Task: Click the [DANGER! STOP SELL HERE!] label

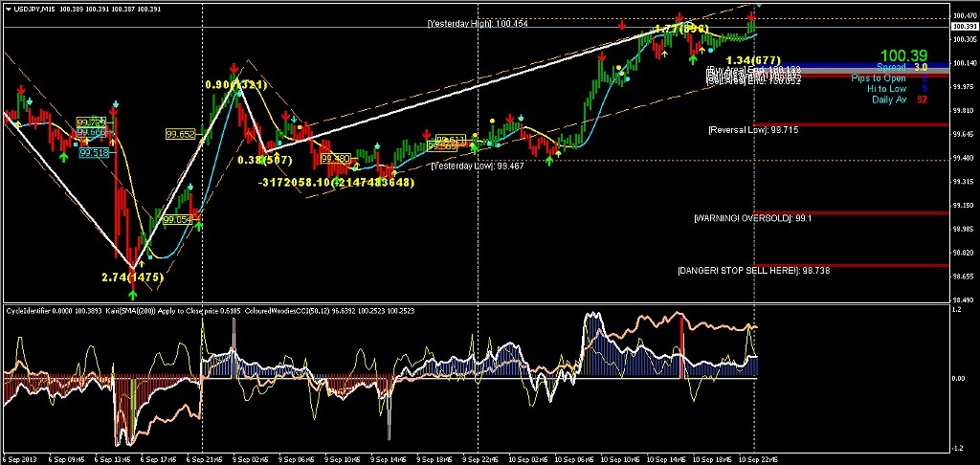Action: point(754,272)
